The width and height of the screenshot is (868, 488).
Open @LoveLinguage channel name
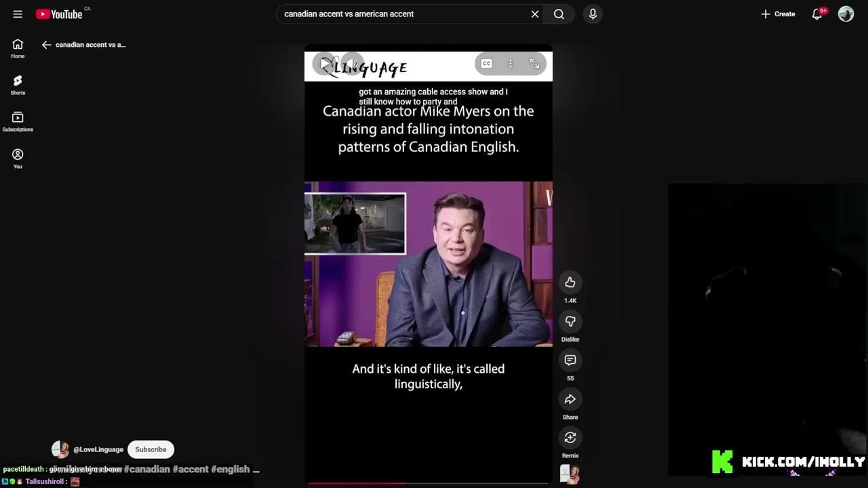[x=98, y=449]
